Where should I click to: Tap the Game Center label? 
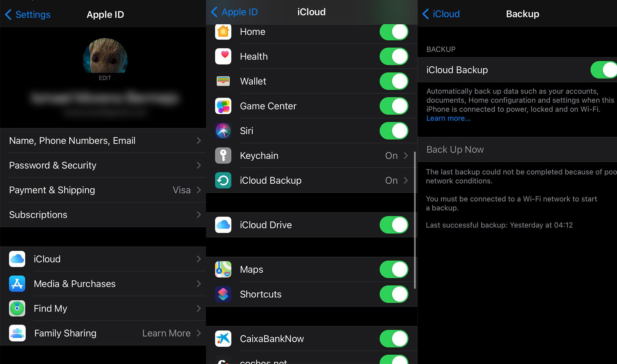point(268,106)
